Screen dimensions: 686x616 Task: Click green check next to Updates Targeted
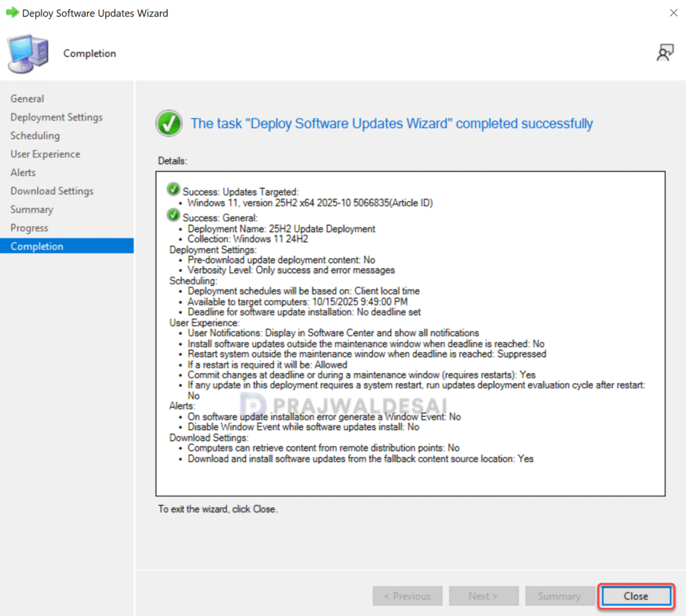(174, 189)
